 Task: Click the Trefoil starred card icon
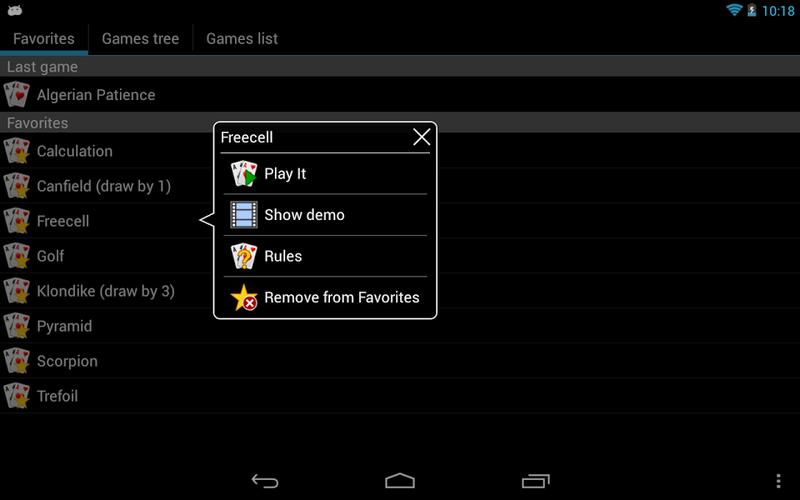pyautogui.click(x=17, y=396)
